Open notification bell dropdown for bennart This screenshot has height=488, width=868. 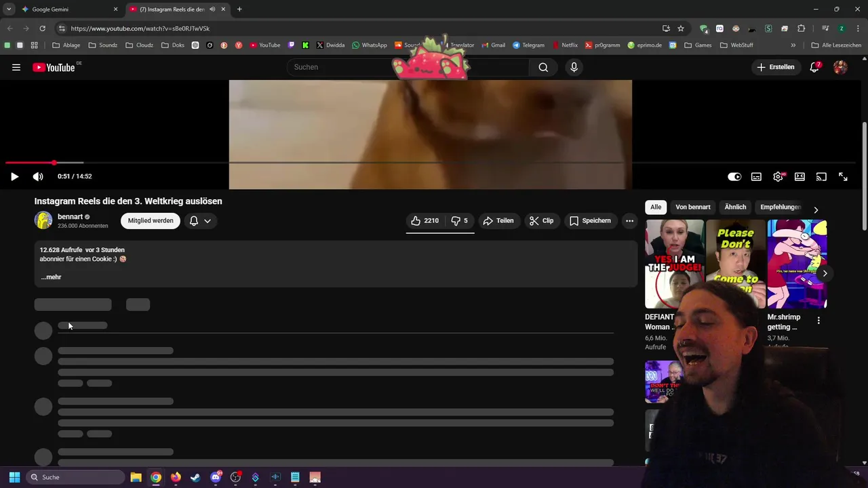200,220
